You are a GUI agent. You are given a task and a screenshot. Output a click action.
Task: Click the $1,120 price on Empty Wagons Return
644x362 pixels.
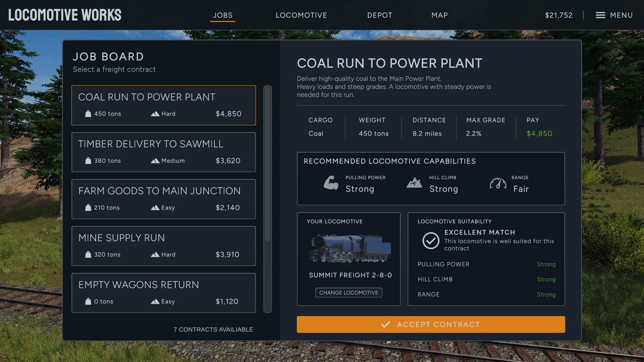pyautogui.click(x=227, y=301)
